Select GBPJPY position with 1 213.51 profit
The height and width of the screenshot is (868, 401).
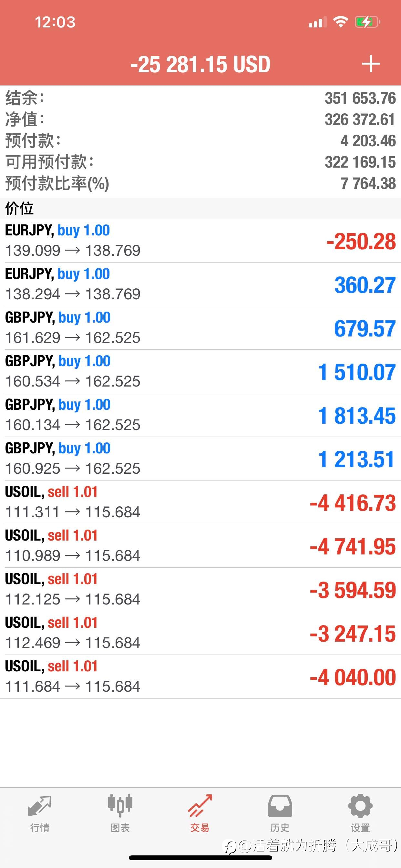point(200,459)
